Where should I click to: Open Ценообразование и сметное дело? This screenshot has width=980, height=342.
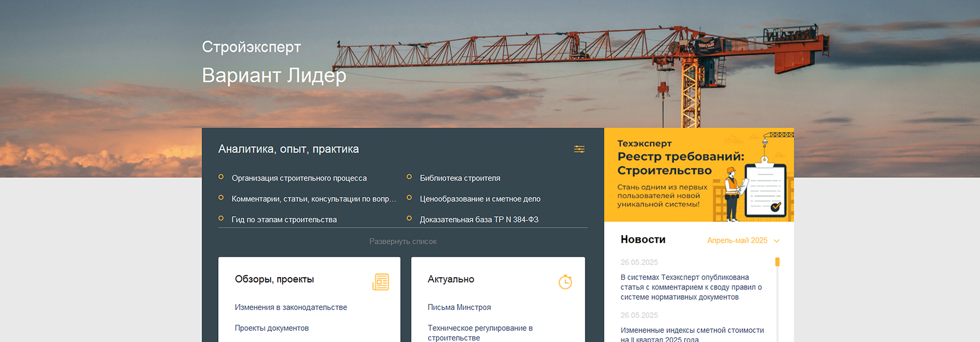coord(480,199)
